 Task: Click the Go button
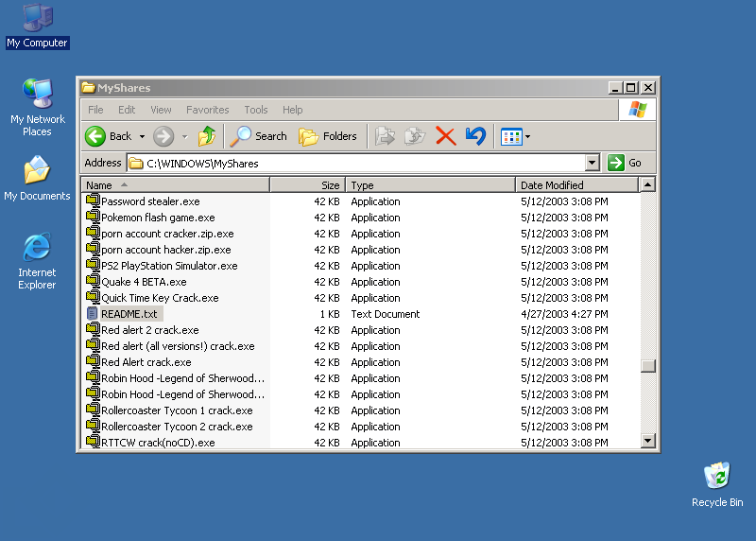(x=625, y=163)
